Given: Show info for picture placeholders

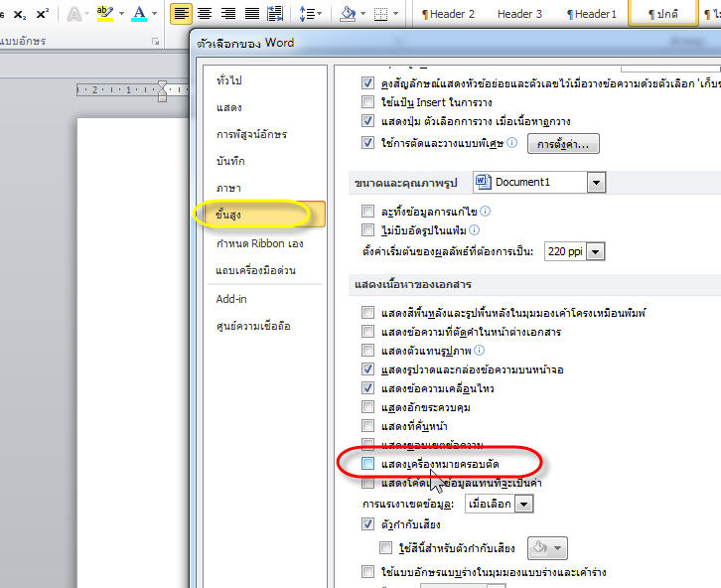Looking at the screenshot, I should tap(479, 351).
